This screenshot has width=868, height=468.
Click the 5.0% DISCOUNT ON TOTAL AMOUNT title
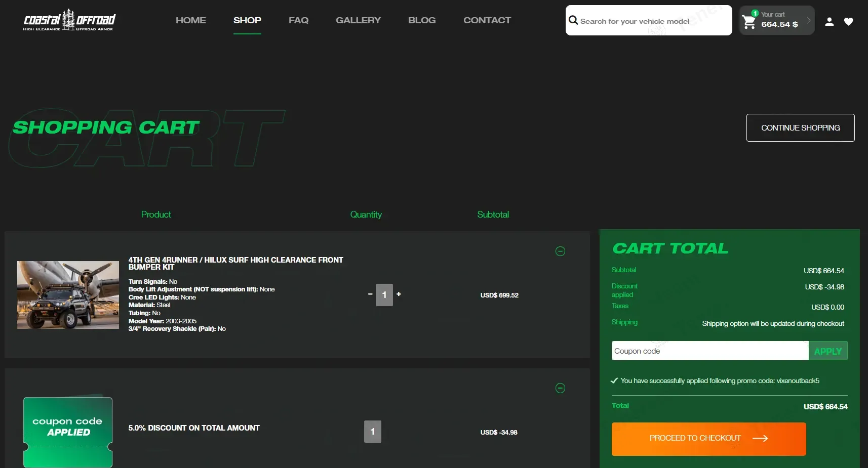coord(194,428)
